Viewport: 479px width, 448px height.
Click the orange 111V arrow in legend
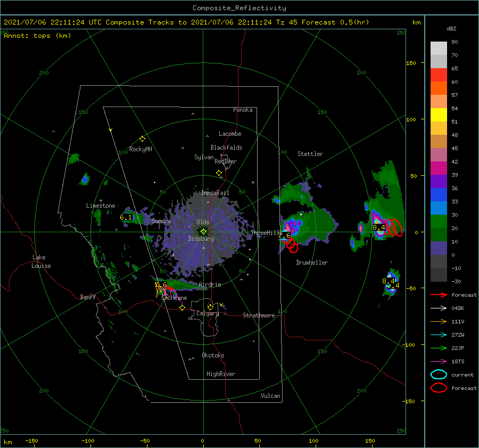[x=439, y=321]
